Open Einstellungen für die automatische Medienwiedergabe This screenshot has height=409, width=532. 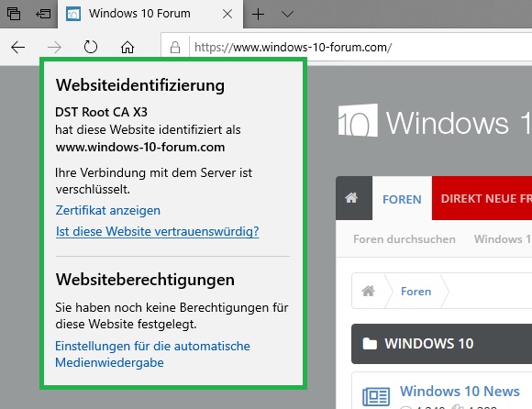pyautogui.click(x=152, y=354)
